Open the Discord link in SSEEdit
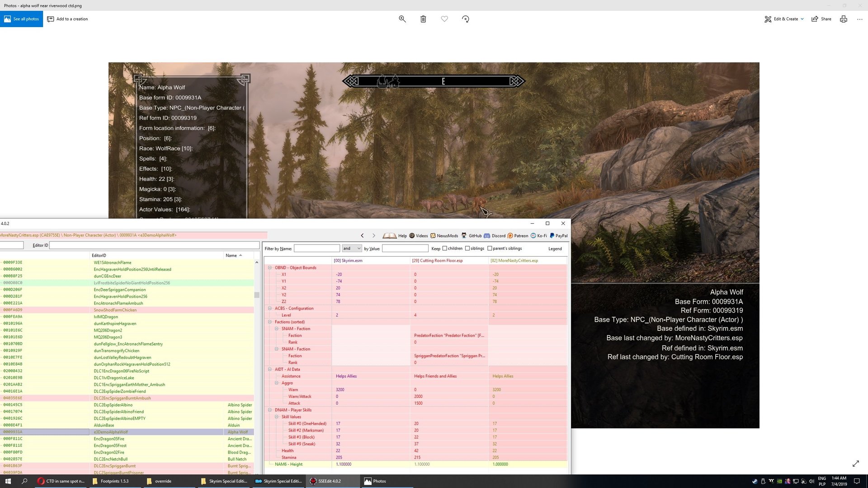The image size is (868, 488). point(495,236)
